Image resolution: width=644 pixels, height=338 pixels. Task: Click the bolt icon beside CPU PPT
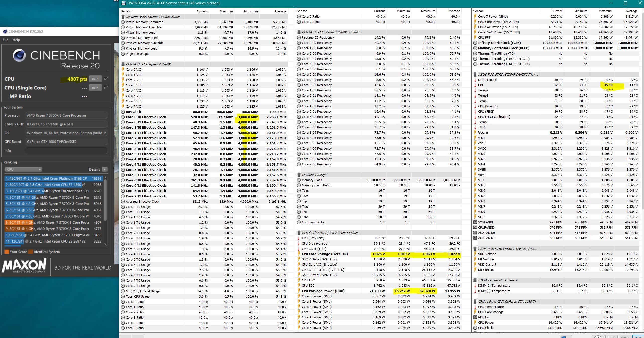[x=475, y=37]
